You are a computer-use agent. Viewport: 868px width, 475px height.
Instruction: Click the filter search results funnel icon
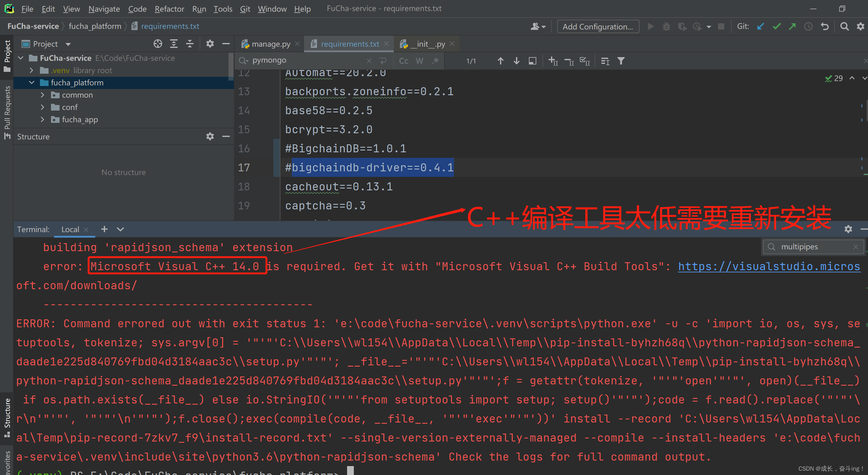pos(621,61)
